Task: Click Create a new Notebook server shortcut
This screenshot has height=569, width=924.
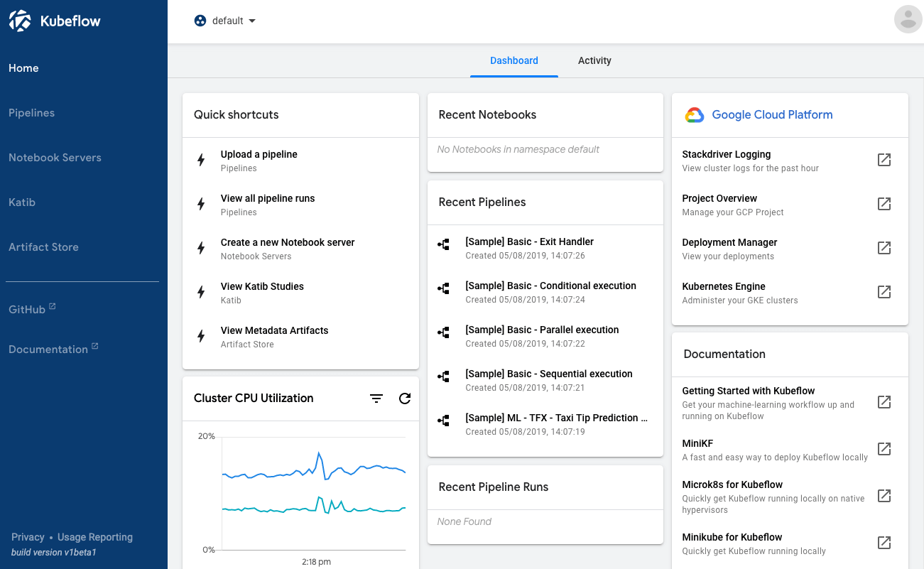Action: tap(300, 249)
